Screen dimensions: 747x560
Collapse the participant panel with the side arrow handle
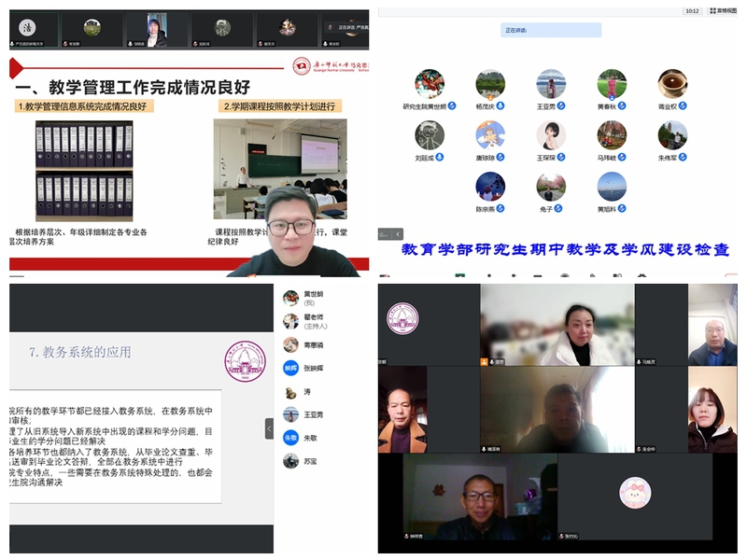tap(269, 428)
